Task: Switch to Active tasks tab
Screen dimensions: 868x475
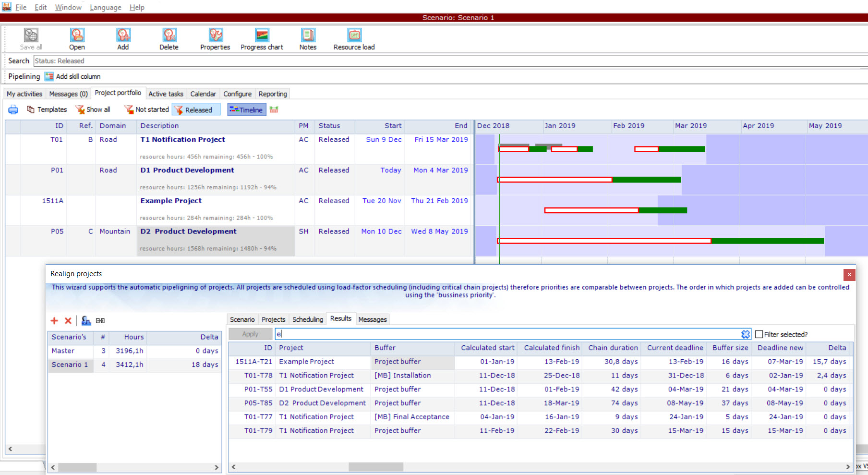Action: (166, 94)
